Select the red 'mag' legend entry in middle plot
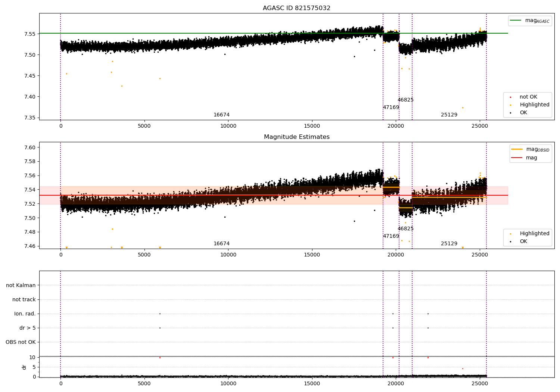This screenshot has width=560, height=392. (524, 158)
